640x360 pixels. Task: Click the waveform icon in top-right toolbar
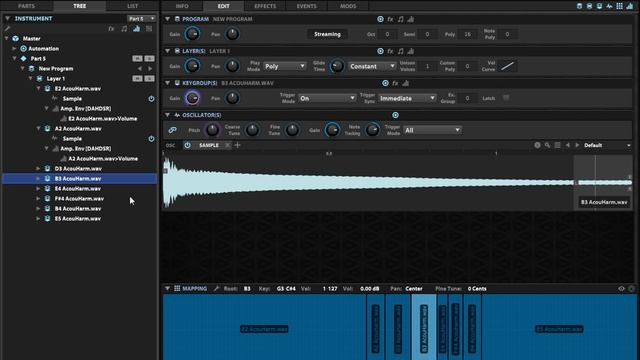(x=609, y=6)
